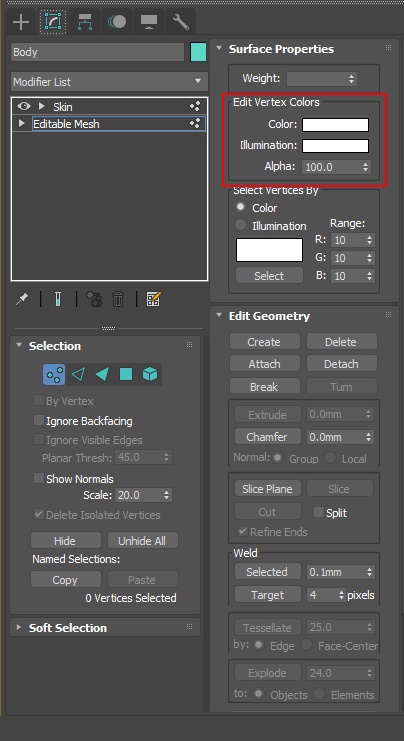The image size is (404, 741).
Task: Open the Utilities wrench icon
Action: pyautogui.click(x=181, y=22)
